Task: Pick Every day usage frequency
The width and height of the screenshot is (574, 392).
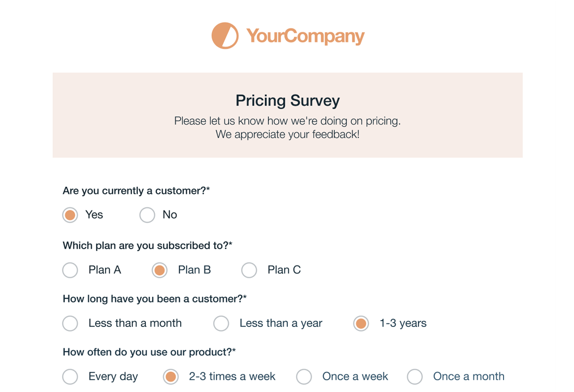Action: pos(70,376)
